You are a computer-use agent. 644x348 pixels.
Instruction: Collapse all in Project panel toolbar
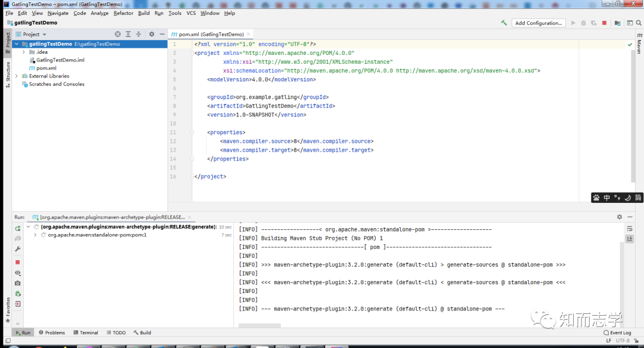[138, 34]
